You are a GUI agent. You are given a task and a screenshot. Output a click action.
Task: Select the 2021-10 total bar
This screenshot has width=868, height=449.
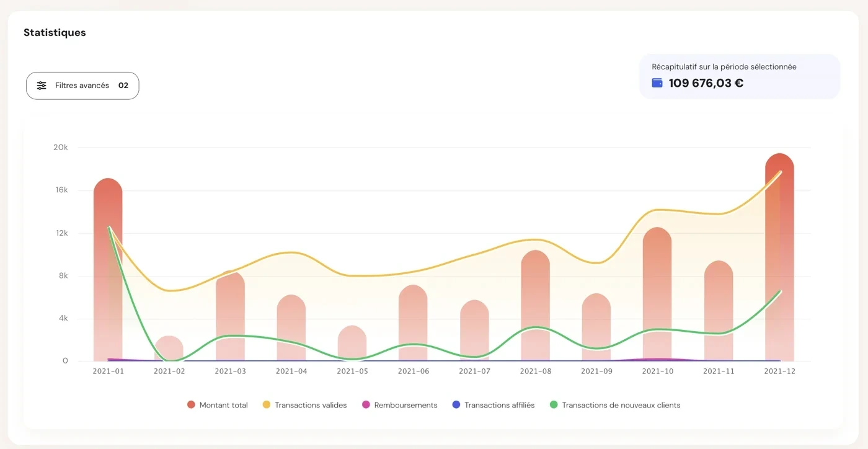658,295
